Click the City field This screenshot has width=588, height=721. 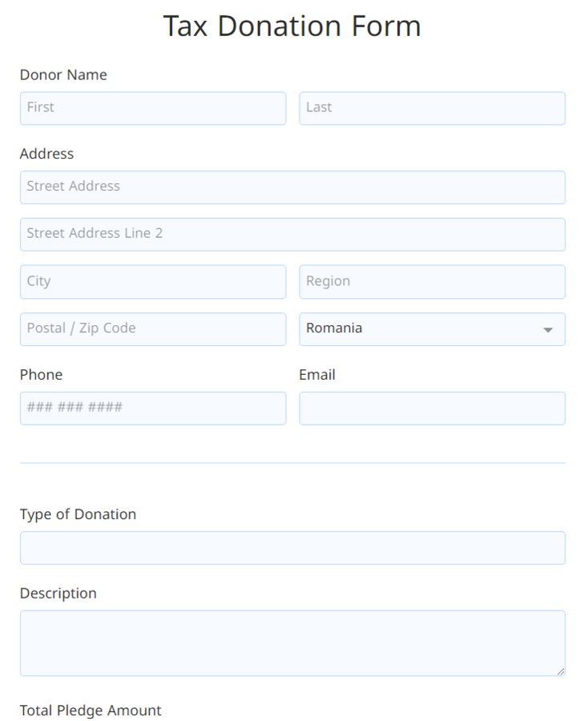click(152, 281)
